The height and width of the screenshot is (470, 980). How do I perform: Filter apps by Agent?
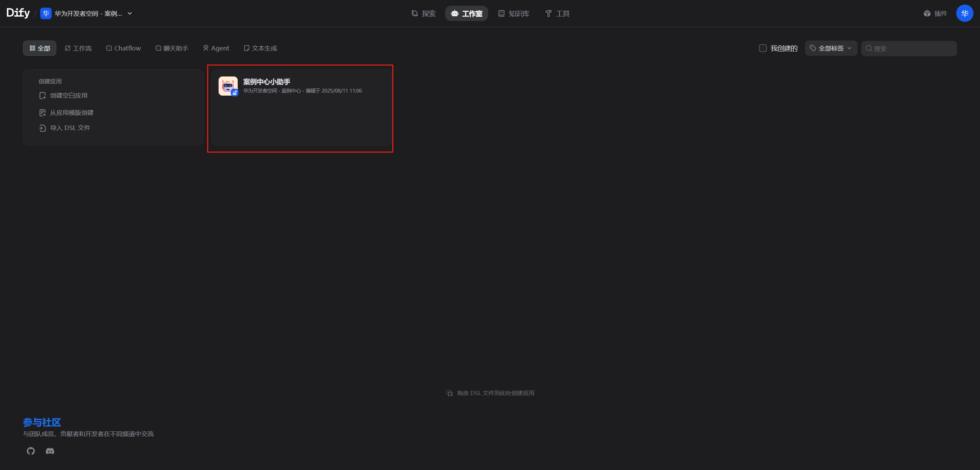[216, 48]
